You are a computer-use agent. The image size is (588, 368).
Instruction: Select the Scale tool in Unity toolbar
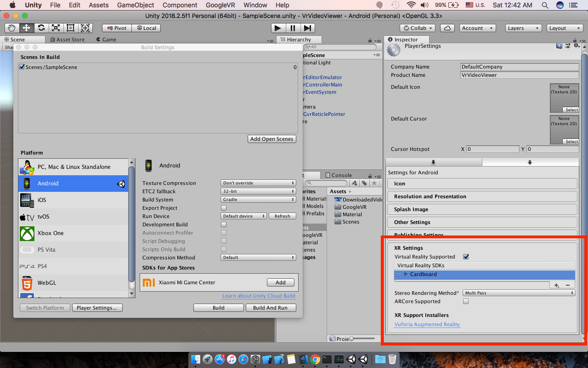point(56,28)
